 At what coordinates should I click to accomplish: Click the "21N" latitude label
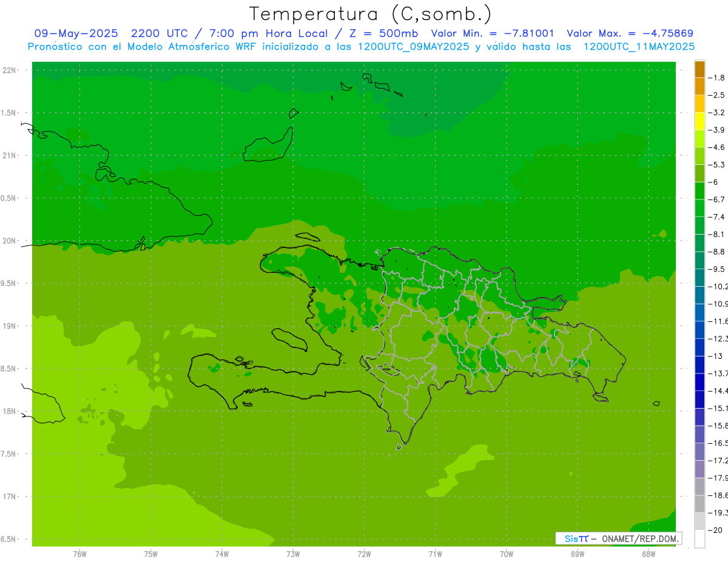click(x=10, y=156)
